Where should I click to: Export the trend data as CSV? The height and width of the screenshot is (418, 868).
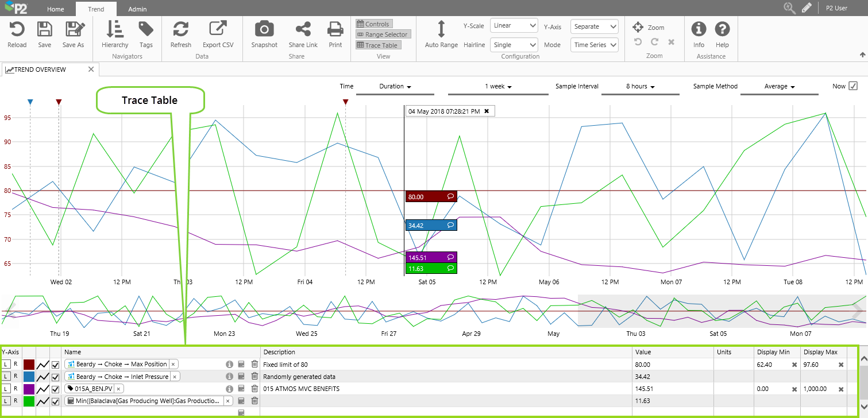(218, 29)
